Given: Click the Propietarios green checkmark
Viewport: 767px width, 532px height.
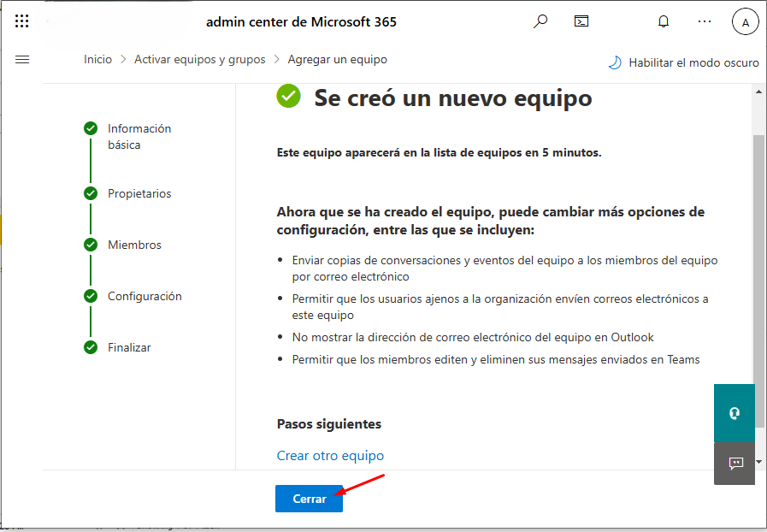Looking at the screenshot, I should 91,193.
